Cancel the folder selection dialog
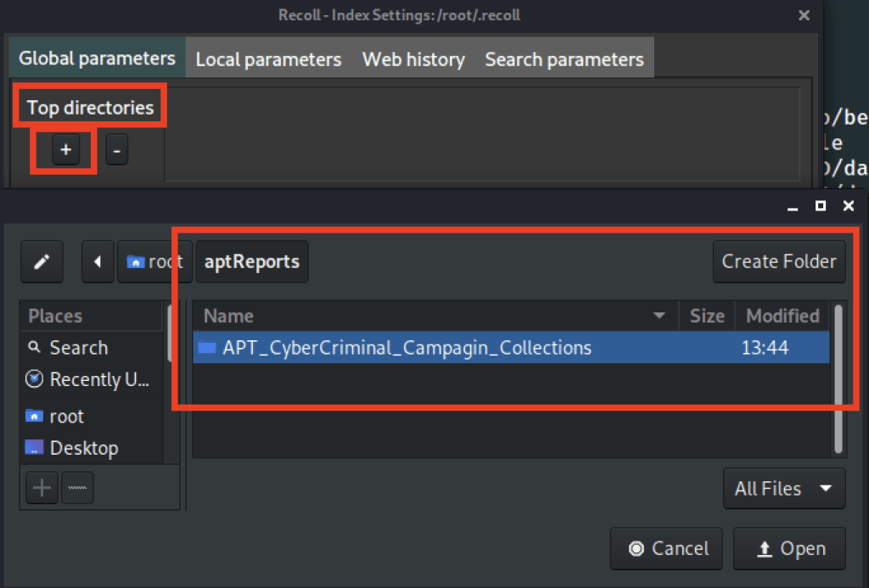Screen dimensions: 869x588 coord(666,549)
